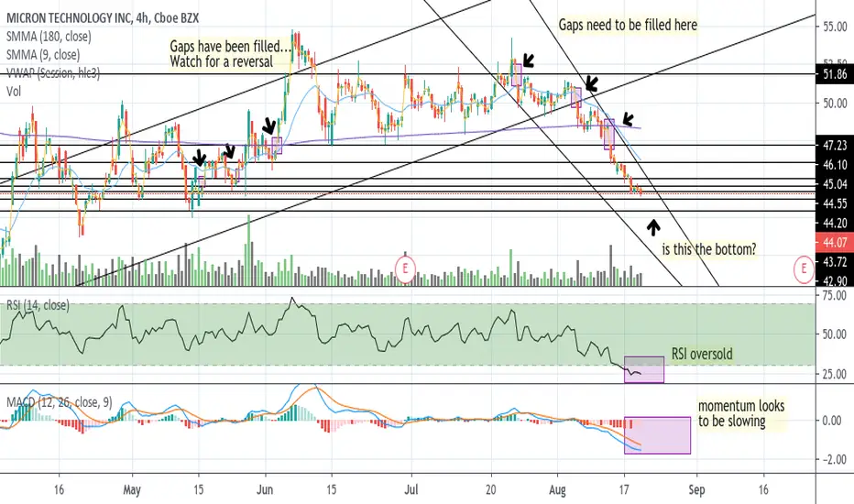Click the Aug label on the time axis
Viewport: 854px width, 504px height.
pyautogui.click(x=557, y=490)
